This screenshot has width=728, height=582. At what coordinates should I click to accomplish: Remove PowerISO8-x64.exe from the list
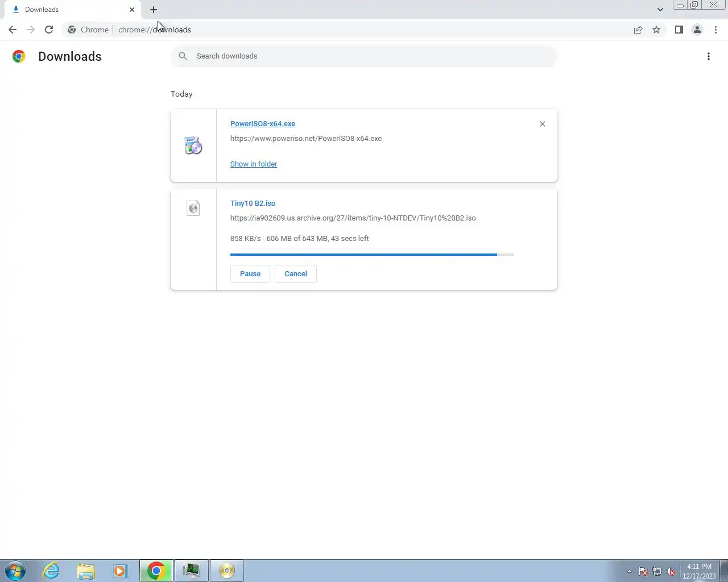click(543, 124)
